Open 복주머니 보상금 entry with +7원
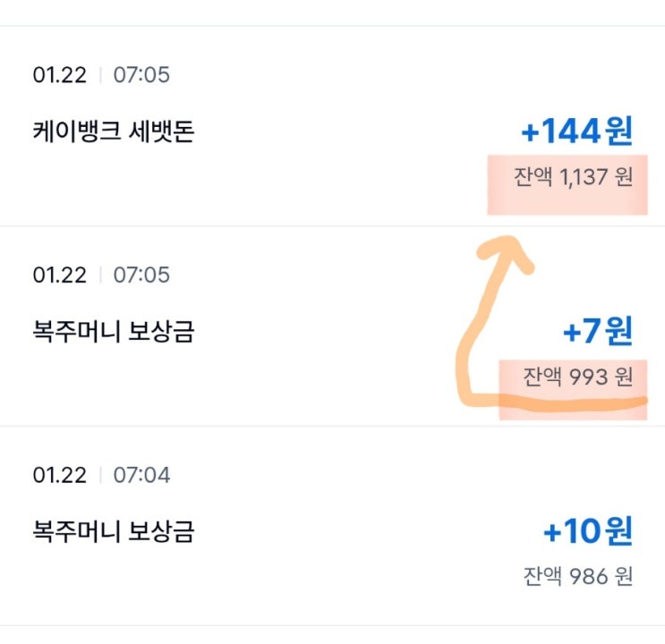The width and height of the screenshot is (665, 644). [114, 333]
